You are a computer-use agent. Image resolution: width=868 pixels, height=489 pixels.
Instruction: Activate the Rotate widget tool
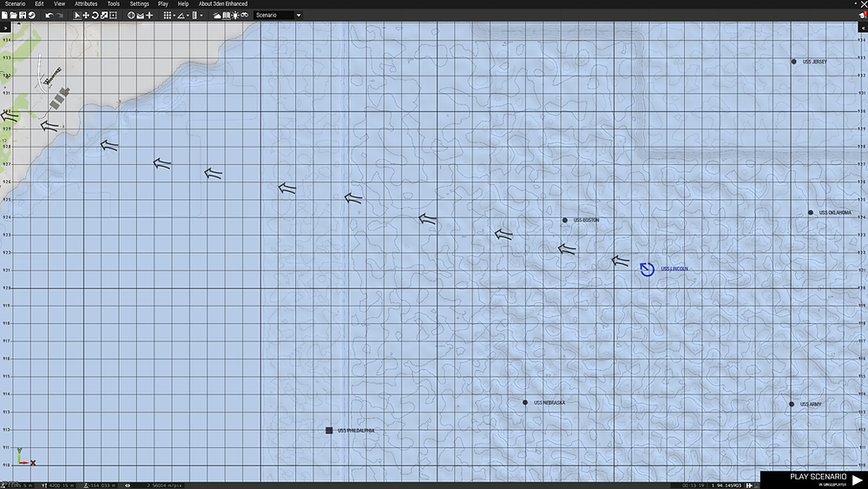point(95,16)
